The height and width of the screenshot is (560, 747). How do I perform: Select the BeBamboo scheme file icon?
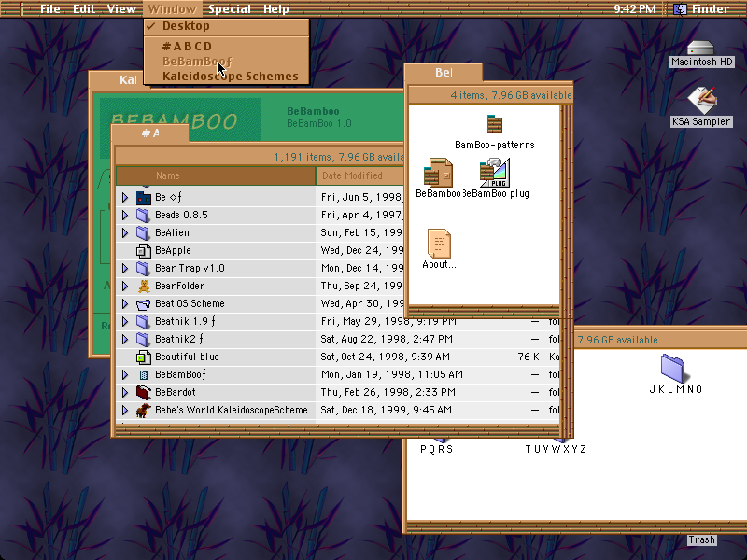(438, 173)
